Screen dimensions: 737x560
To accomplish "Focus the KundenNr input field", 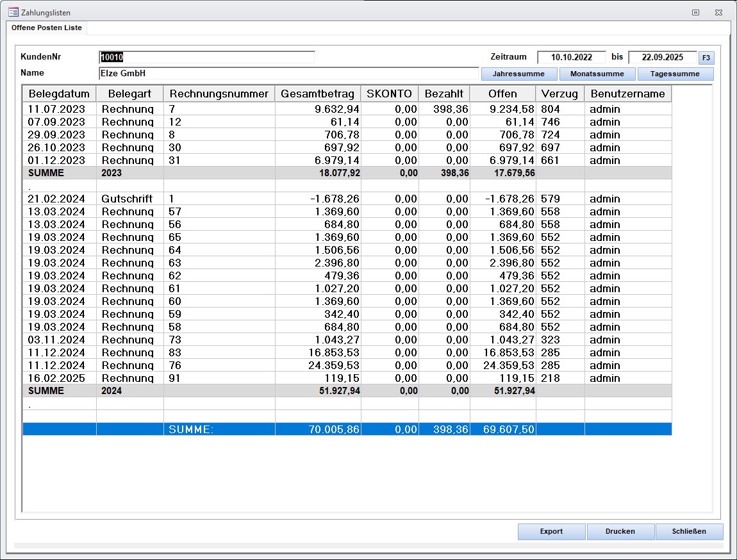I will [206, 57].
